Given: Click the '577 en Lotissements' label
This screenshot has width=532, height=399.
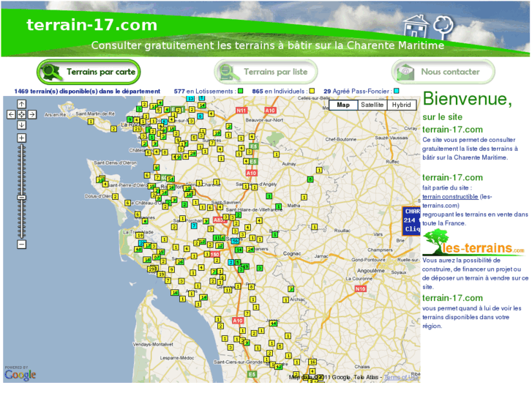Looking at the screenshot, I should (203, 91).
